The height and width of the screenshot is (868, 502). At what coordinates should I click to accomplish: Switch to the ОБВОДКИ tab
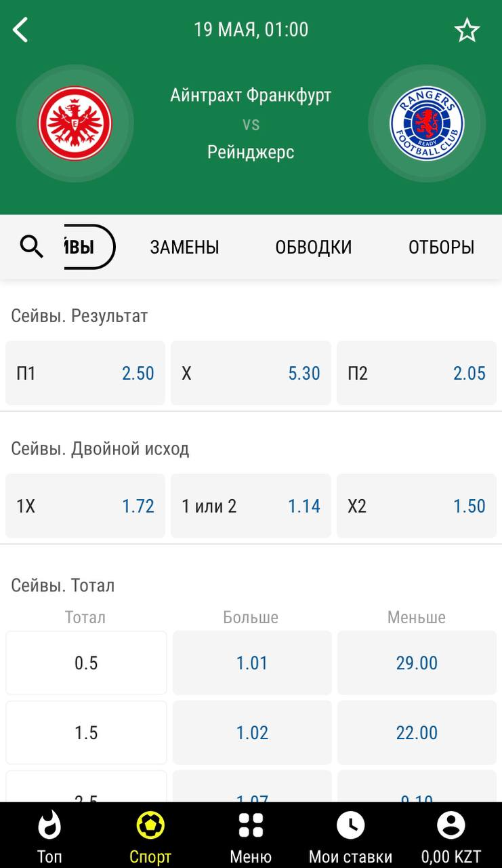pyautogui.click(x=313, y=248)
